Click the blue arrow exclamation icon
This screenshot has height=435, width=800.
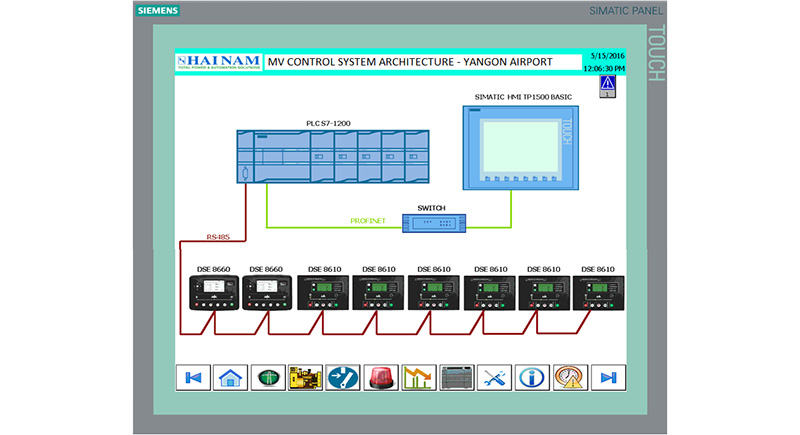click(x=343, y=377)
